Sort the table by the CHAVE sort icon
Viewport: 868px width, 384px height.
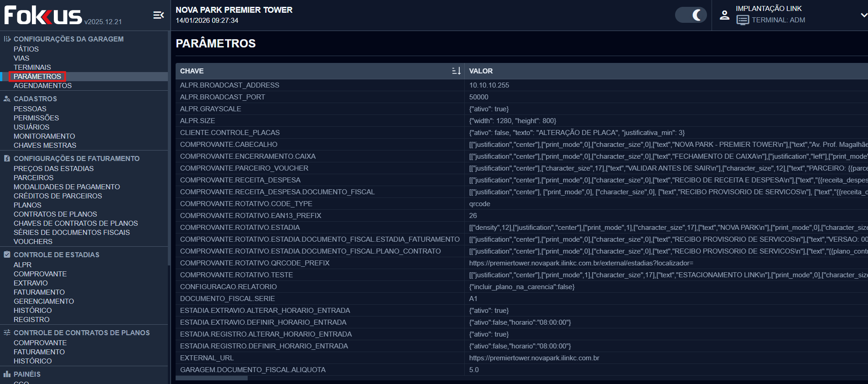(x=456, y=71)
